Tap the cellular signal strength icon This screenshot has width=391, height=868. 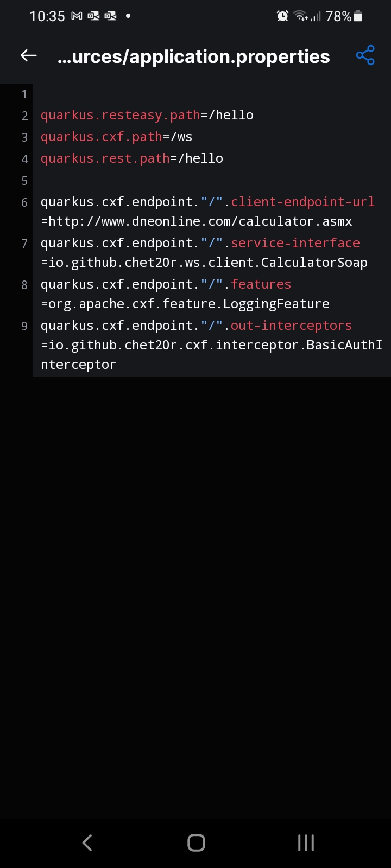point(317,16)
